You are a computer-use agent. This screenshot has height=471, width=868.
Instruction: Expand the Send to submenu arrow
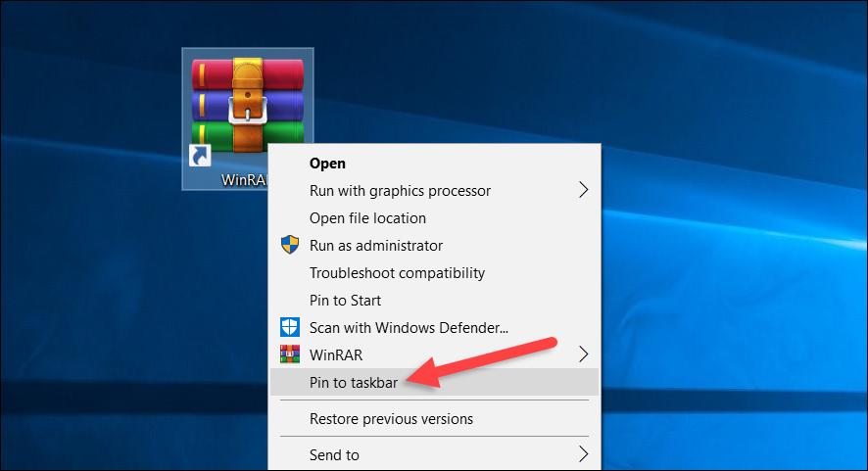pos(583,454)
